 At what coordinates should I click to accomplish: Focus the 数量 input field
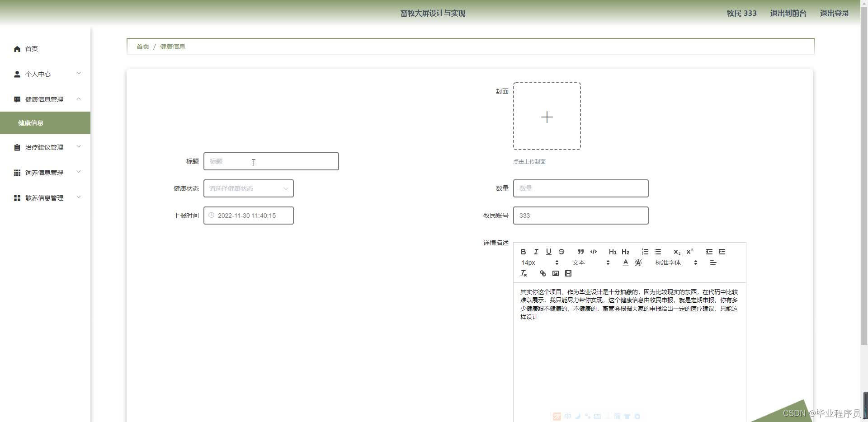click(x=580, y=188)
